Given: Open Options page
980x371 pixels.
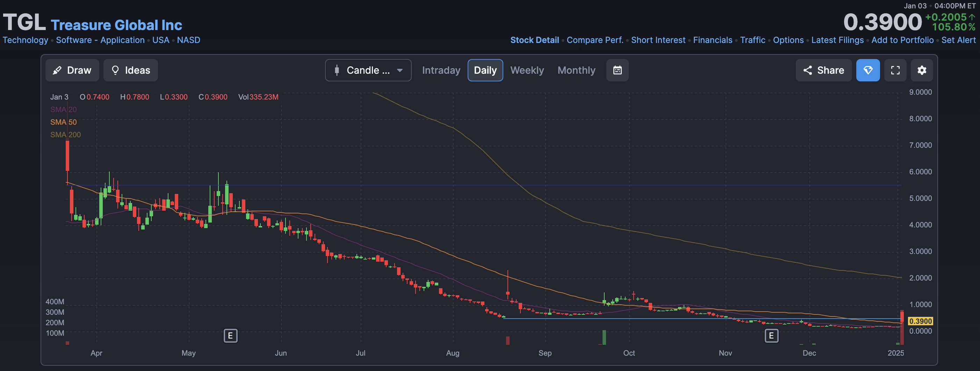Looking at the screenshot, I should coord(788,40).
